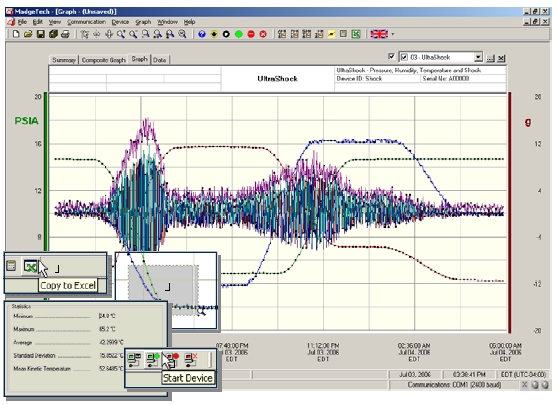Click the Device ID: Shock field
Image resolution: width=557 pixels, height=405 pixels.
click(x=377, y=79)
